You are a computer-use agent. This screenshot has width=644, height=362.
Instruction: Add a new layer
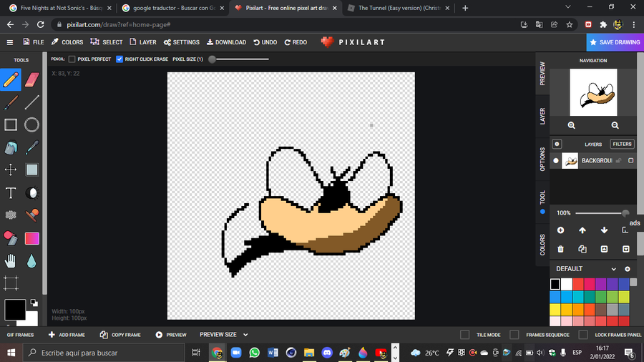[560, 230]
